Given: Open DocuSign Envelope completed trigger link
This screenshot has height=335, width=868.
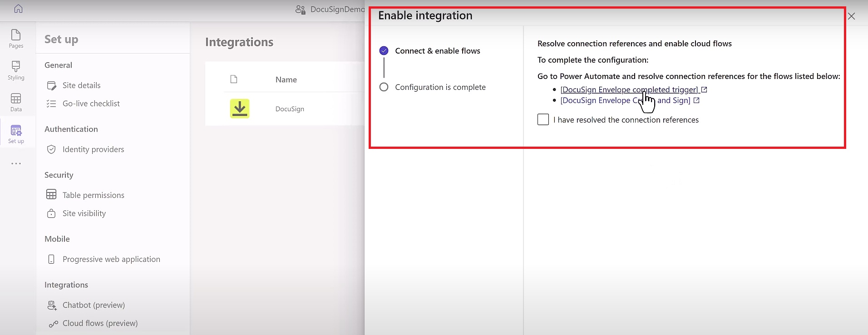Looking at the screenshot, I should [x=629, y=89].
